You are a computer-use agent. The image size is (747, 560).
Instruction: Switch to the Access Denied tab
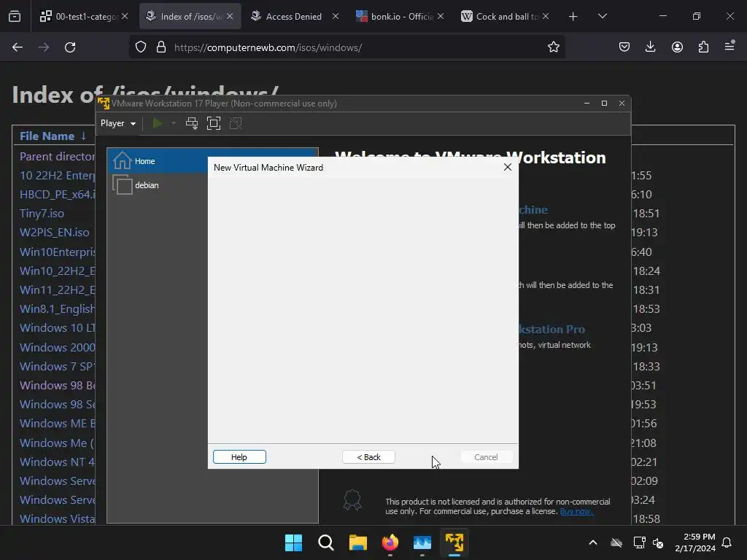coord(295,16)
